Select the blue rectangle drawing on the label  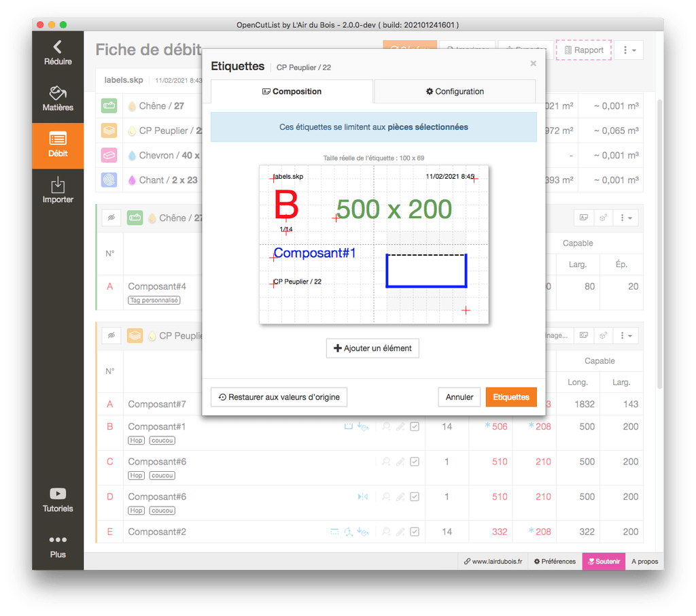[426, 271]
